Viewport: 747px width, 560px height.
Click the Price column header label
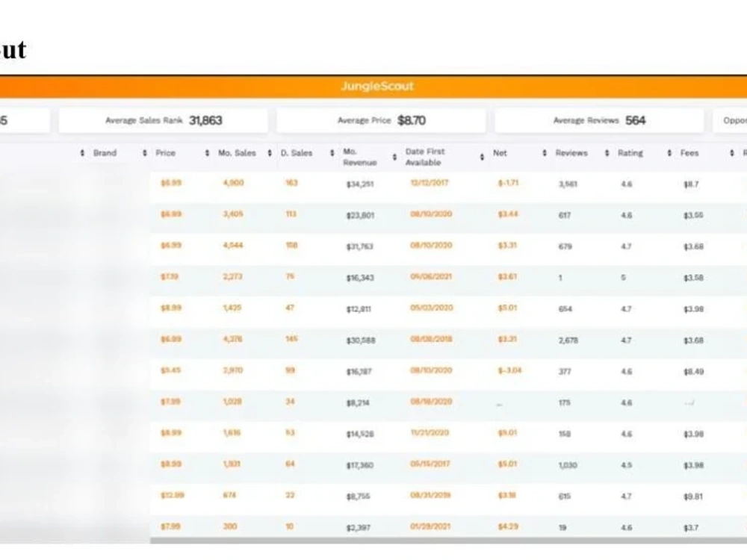click(x=165, y=153)
